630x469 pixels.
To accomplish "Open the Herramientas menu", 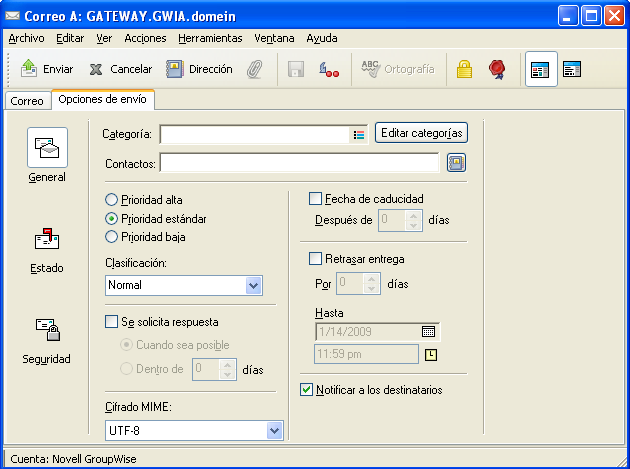I will tap(210, 38).
